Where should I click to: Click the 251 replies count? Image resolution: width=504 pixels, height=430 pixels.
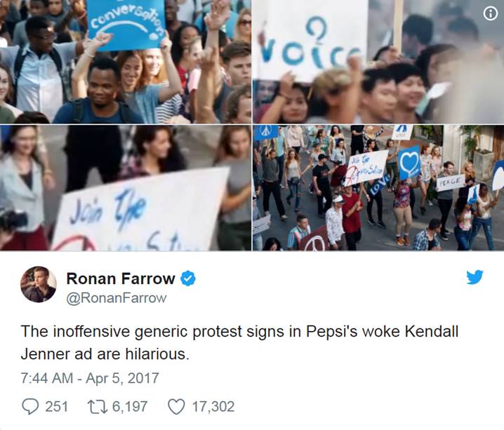point(57,407)
